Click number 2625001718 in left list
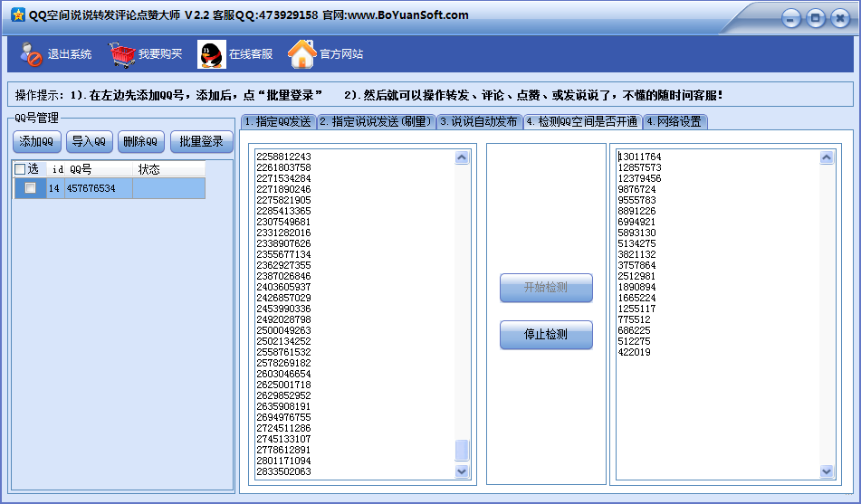Screen dimensions: 861x504 [x=283, y=385]
